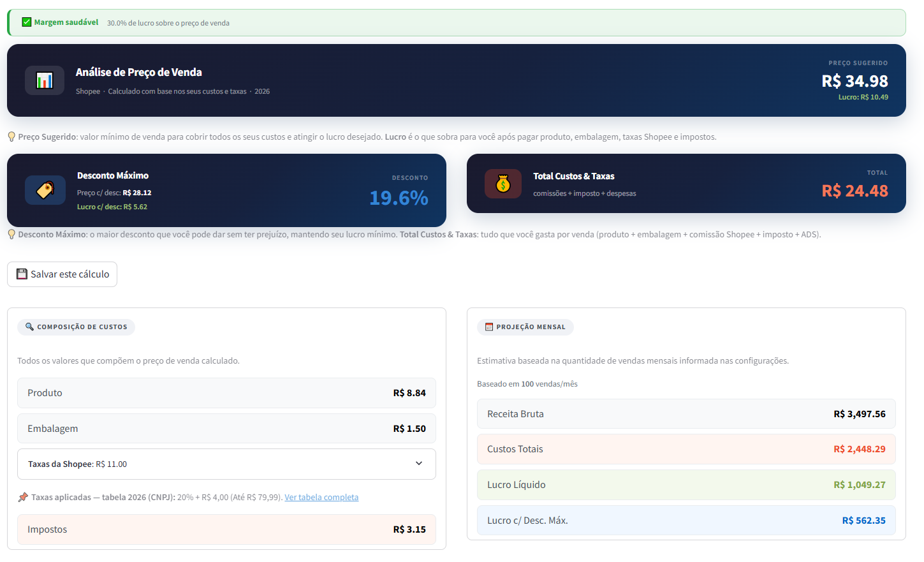924x562 pixels.
Task: Expand the Taxas da Shopee dropdown
Action: pos(226,464)
